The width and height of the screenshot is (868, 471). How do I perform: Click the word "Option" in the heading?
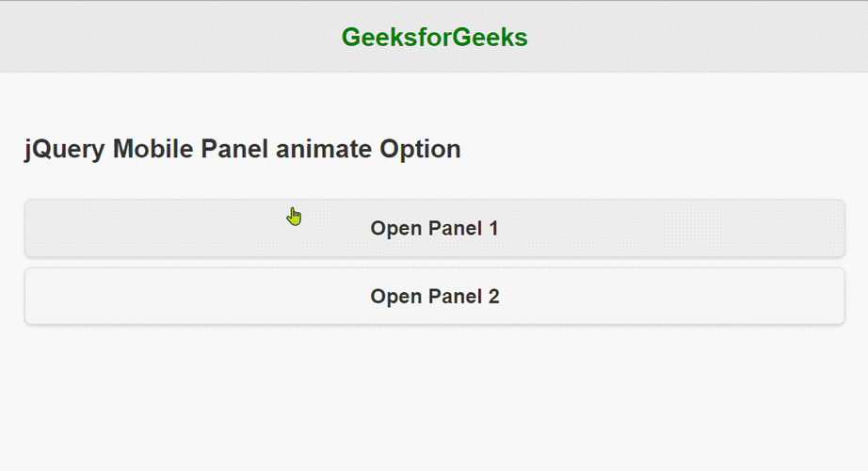(420, 150)
